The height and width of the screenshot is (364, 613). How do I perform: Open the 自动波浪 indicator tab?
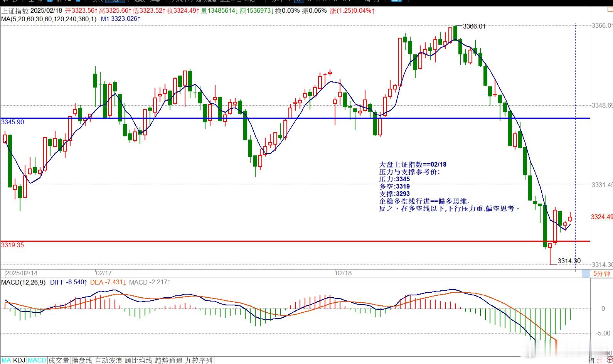tap(109, 360)
